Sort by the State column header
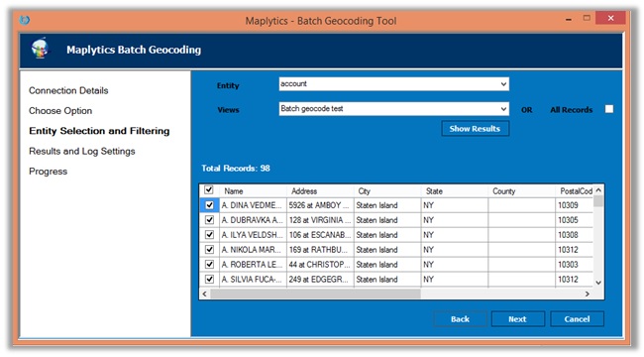 (x=455, y=190)
